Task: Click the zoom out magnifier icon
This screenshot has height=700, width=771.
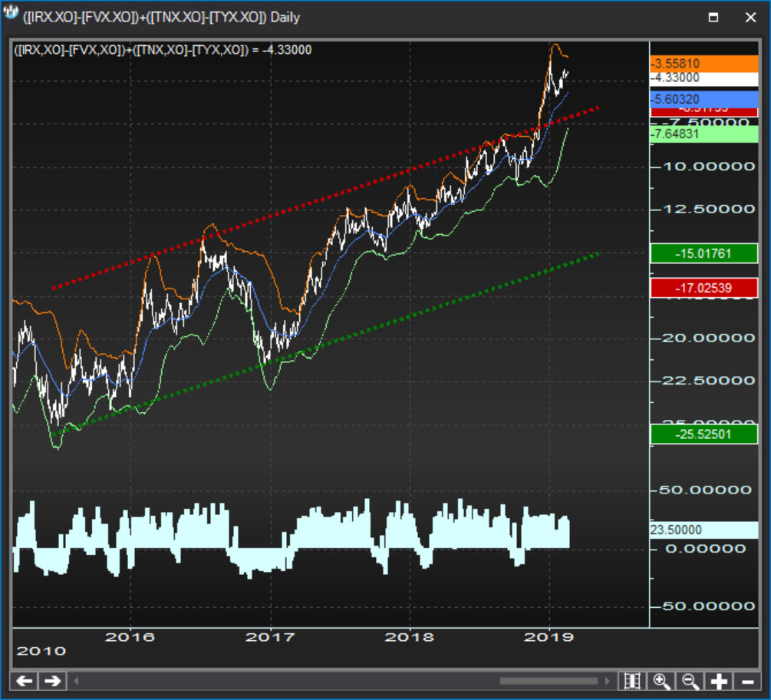Action: [x=690, y=681]
